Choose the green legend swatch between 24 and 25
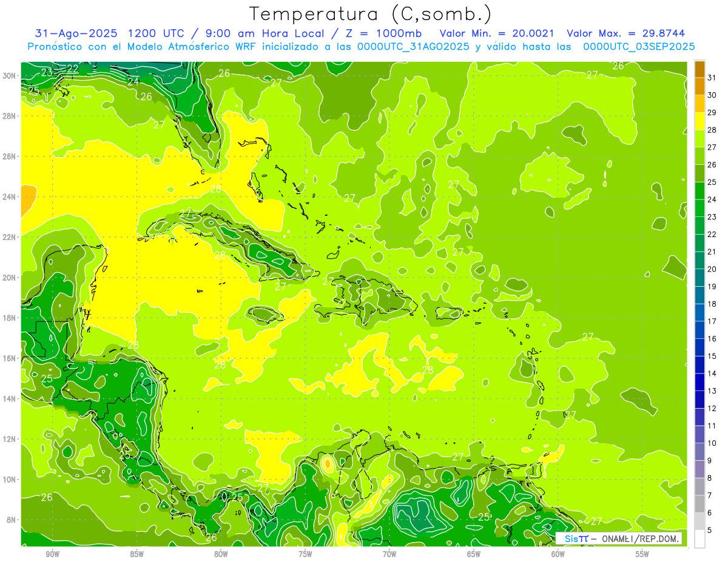Image resolution: width=728 pixels, height=562 pixels. pyautogui.click(x=699, y=190)
